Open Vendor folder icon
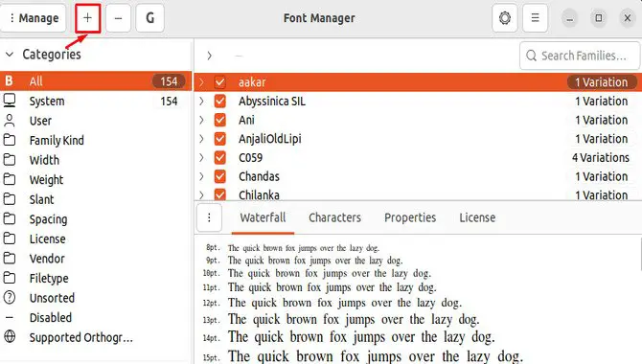Viewport: 642px width, 364px height. tap(10, 258)
